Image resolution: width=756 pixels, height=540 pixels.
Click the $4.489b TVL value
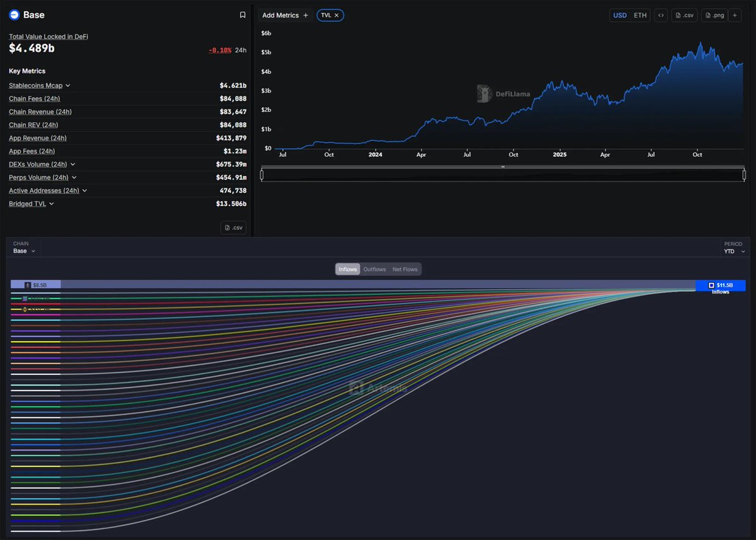(31, 48)
